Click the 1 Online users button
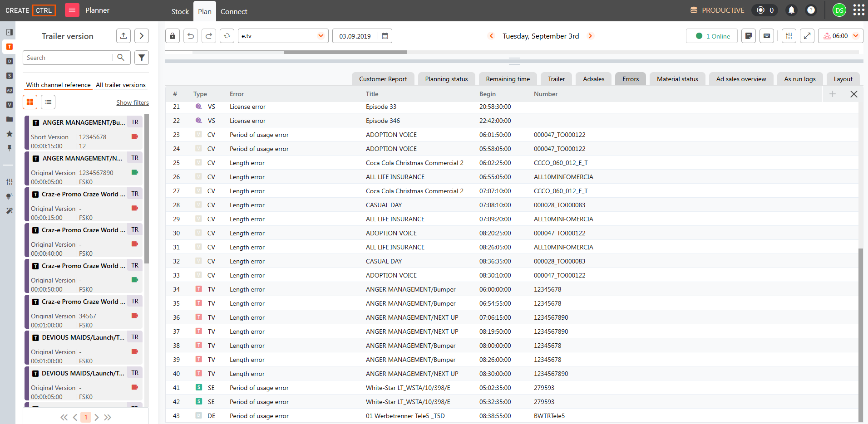Image resolution: width=868 pixels, height=424 pixels. pos(712,36)
